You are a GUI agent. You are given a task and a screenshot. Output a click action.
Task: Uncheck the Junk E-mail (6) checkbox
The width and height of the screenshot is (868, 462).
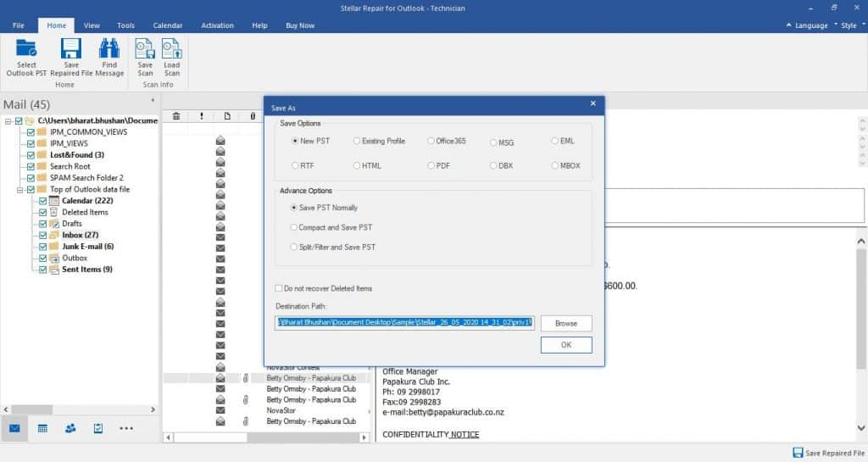tap(42, 247)
